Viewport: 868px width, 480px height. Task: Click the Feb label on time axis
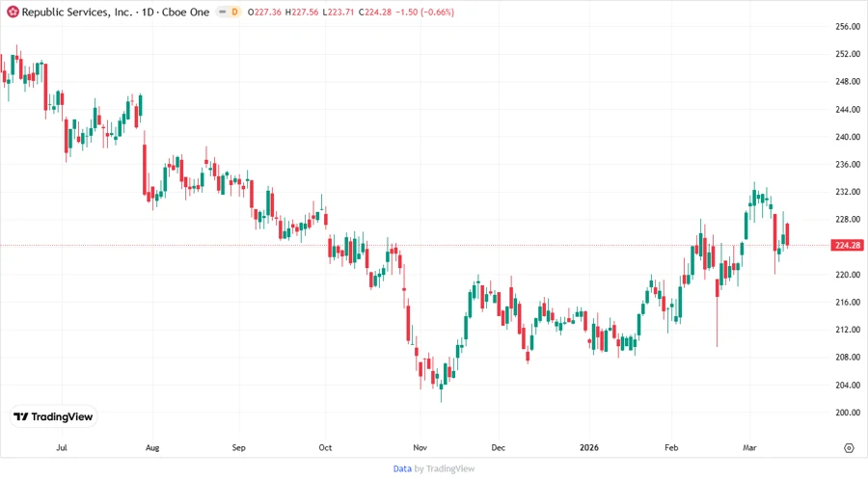pyautogui.click(x=671, y=447)
